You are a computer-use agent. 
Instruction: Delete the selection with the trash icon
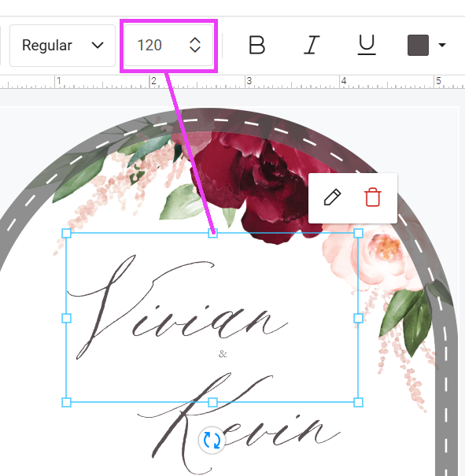tap(373, 197)
